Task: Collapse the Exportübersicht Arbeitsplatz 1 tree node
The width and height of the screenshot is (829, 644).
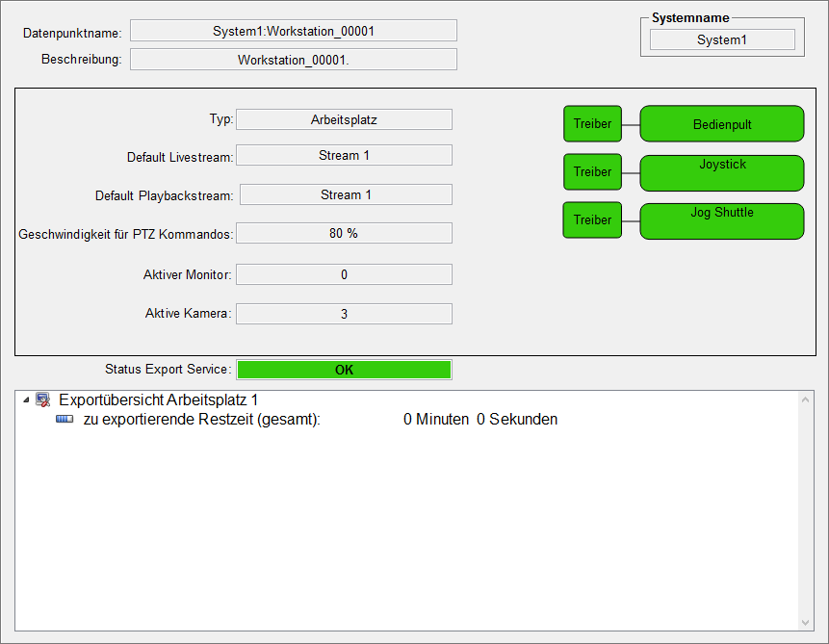Action: coord(26,400)
